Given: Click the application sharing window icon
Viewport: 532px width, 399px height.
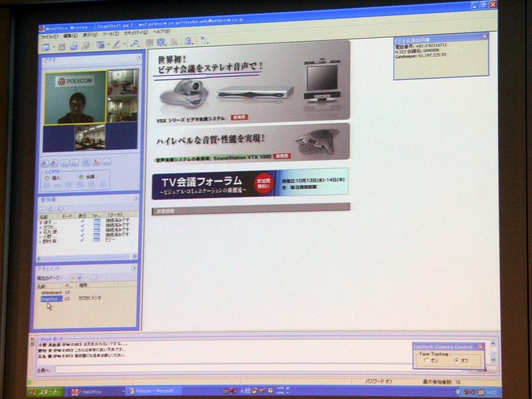Looking at the screenshot, I should (100, 45).
